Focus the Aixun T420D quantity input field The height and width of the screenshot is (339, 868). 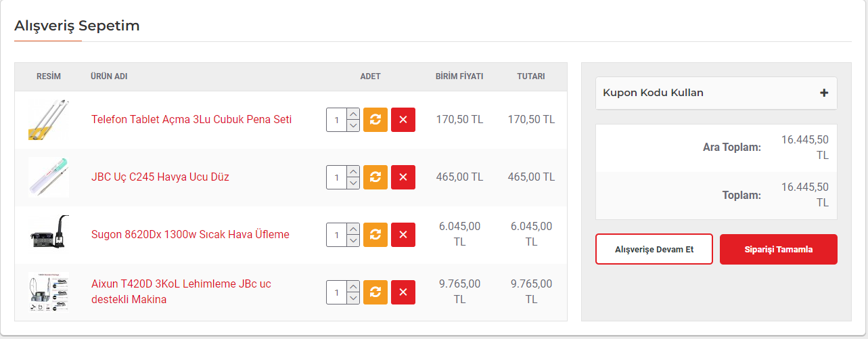[336, 292]
